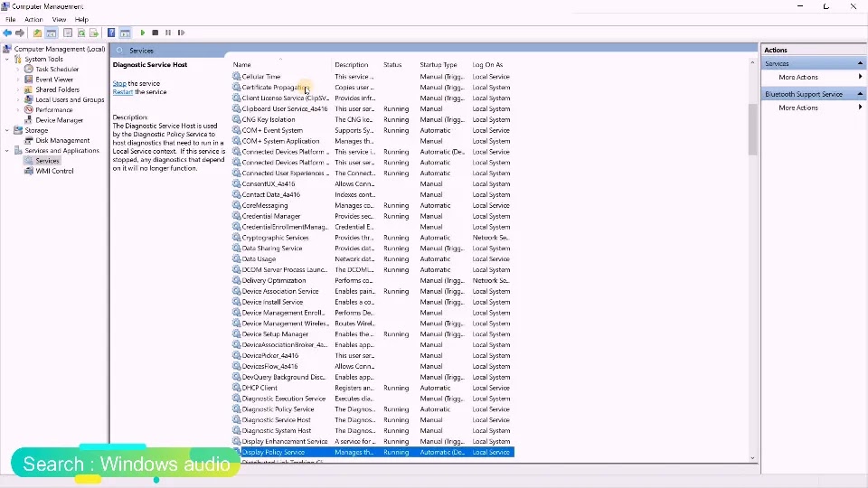This screenshot has width=868, height=488.
Task: Click the Forward arrow toolbar icon
Action: 20,33
